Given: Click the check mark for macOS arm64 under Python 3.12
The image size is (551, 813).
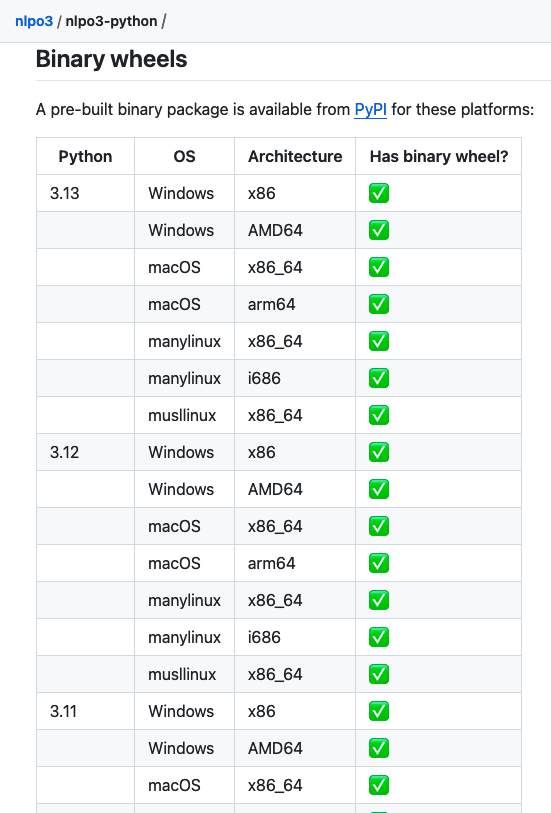Looking at the screenshot, I should [379, 563].
